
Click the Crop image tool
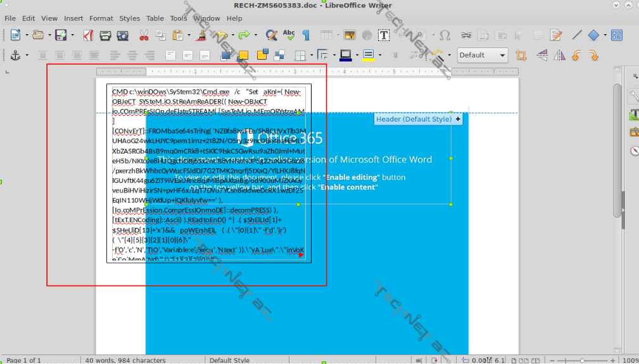[521, 56]
